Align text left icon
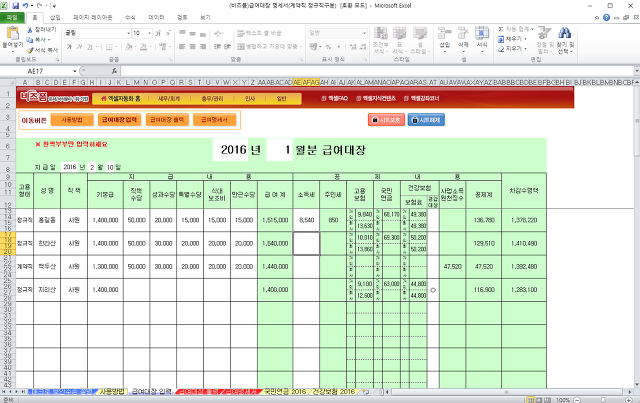 [182, 47]
